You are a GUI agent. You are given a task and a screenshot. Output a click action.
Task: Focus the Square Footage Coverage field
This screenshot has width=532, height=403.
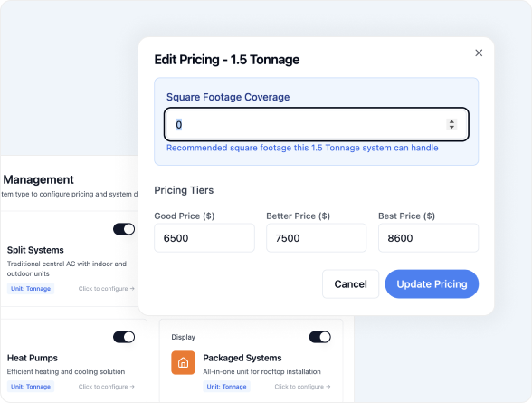(x=317, y=125)
